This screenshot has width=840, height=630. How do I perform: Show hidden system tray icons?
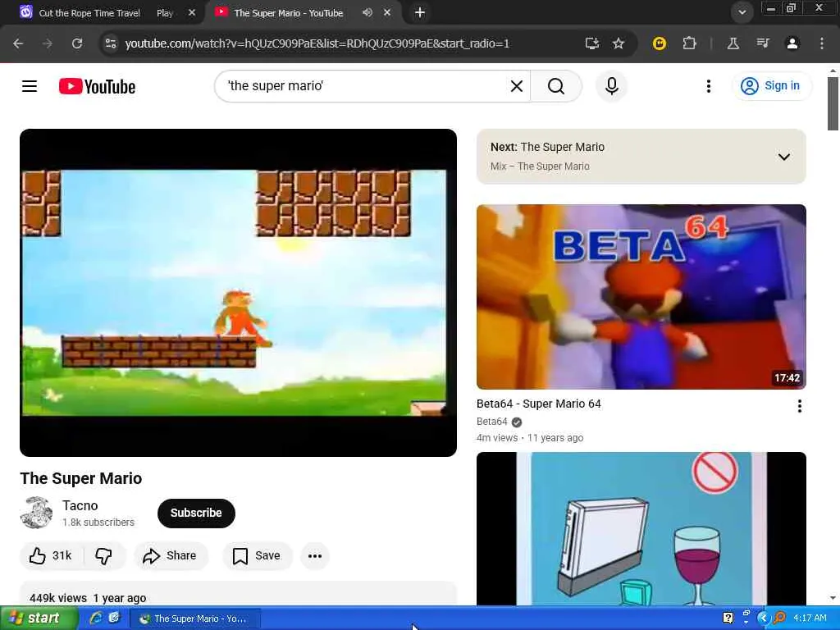point(762,618)
